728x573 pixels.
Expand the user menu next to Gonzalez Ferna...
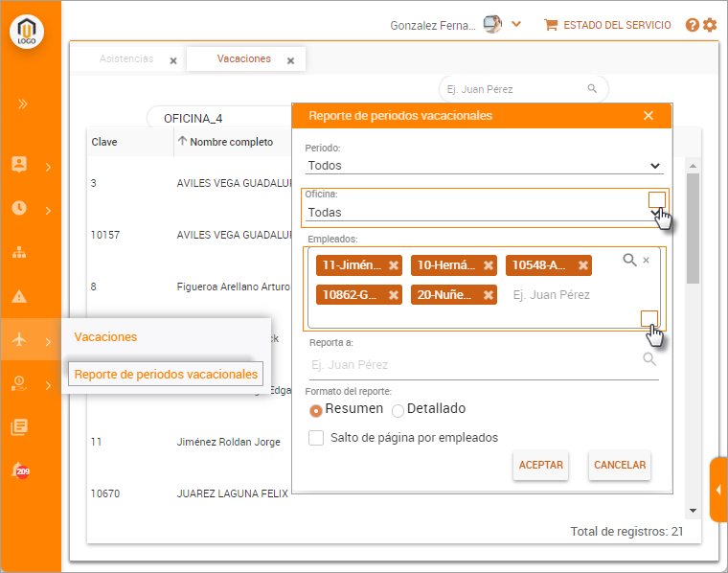click(x=516, y=24)
